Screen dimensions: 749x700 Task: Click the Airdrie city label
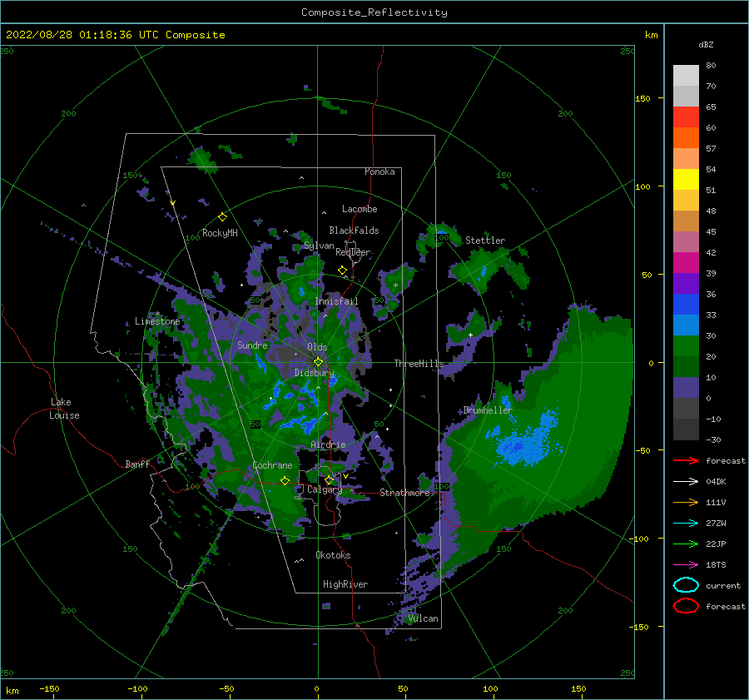click(328, 444)
